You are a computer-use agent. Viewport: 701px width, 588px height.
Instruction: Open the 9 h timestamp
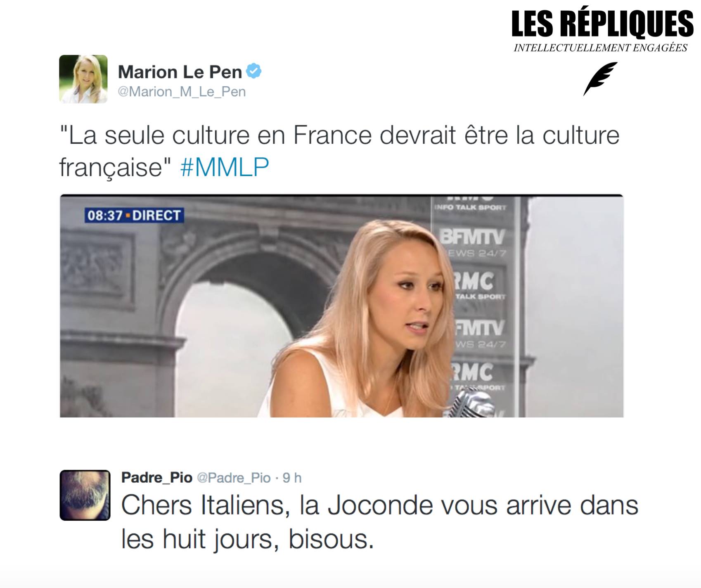292,478
